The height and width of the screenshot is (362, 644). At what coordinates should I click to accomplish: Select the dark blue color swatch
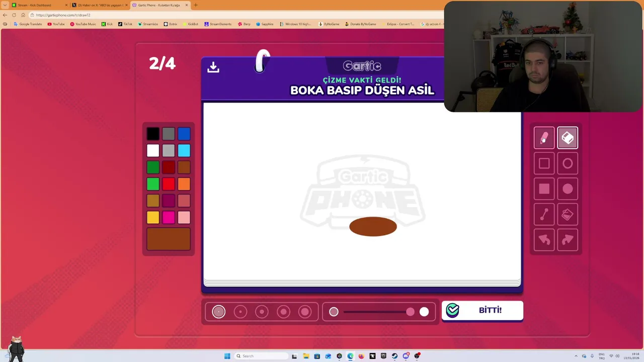tap(184, 134)
